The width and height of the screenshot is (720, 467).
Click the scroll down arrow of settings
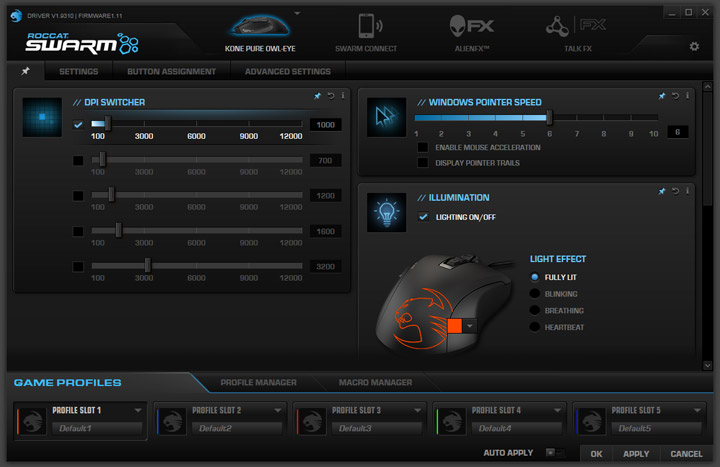[x=707, y=366]
